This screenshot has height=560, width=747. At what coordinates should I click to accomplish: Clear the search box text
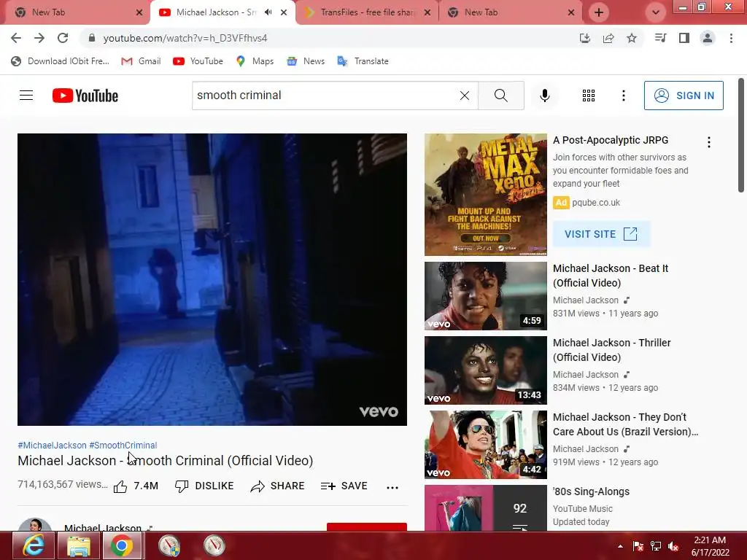point(465,96)
